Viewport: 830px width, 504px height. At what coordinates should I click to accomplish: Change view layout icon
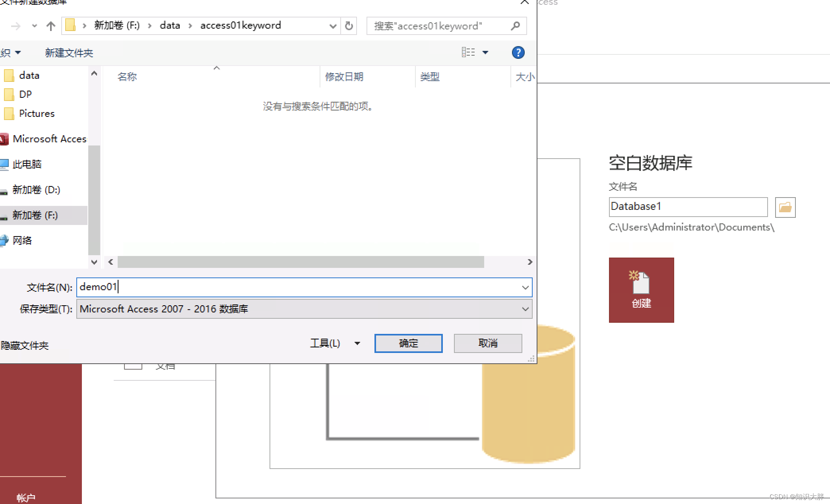click(x=468, y=52)
